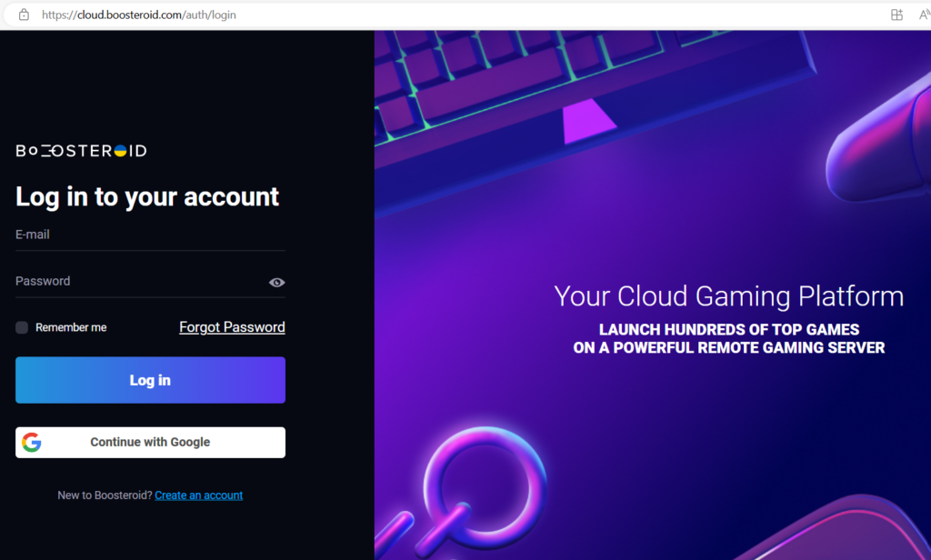The image size is (931, 560).
Task: Select Continue with Google button
Action: tap(150, 443)
